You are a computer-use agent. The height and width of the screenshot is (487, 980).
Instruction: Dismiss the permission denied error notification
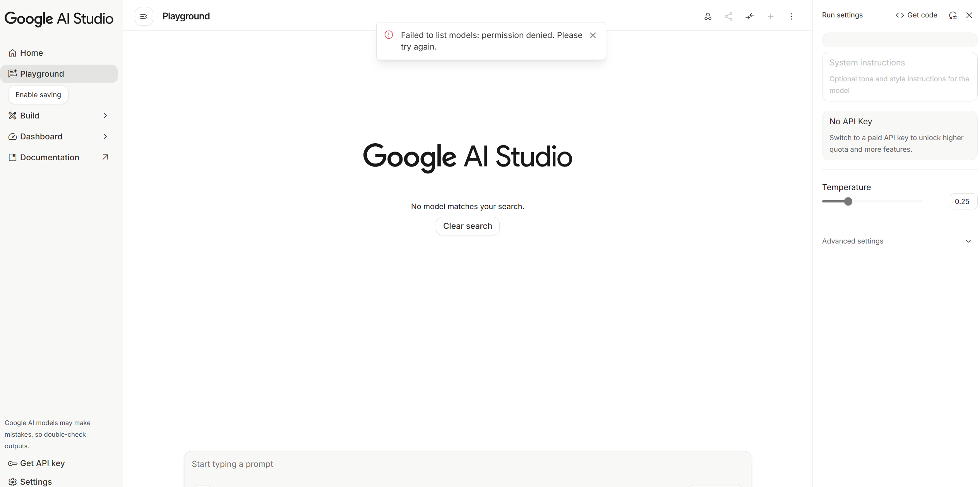click(x=593, y=35)
